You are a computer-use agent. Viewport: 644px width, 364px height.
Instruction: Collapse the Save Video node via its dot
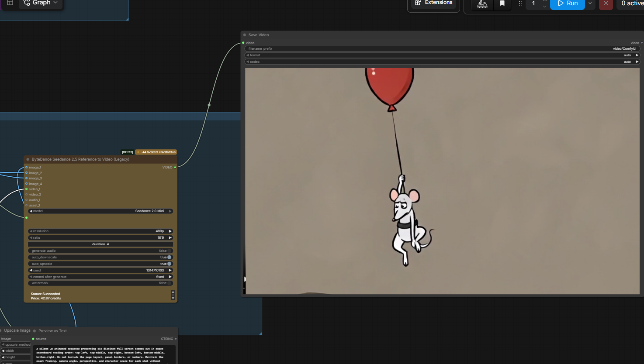pyautogui.click(x=245, y=35)
